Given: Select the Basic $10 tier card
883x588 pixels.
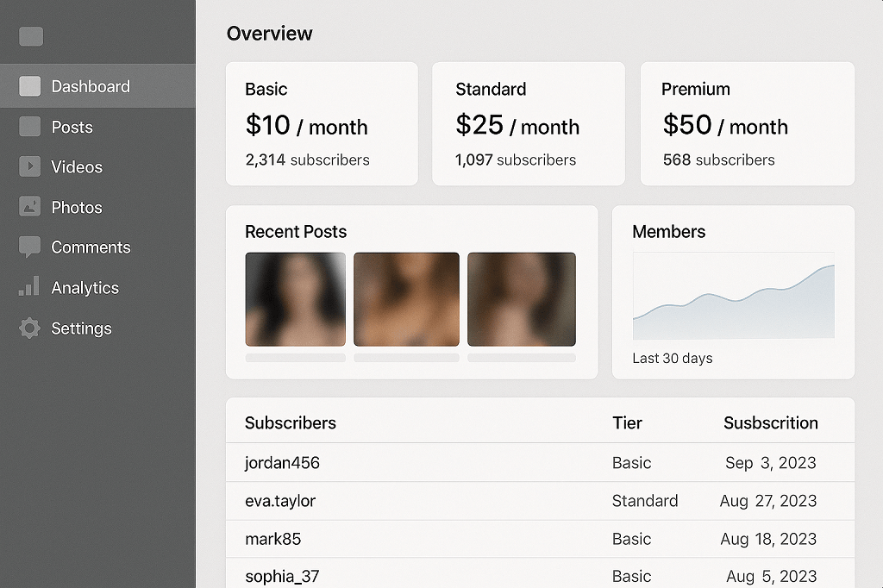Looking at the screenshot, I should click(322, 123).
